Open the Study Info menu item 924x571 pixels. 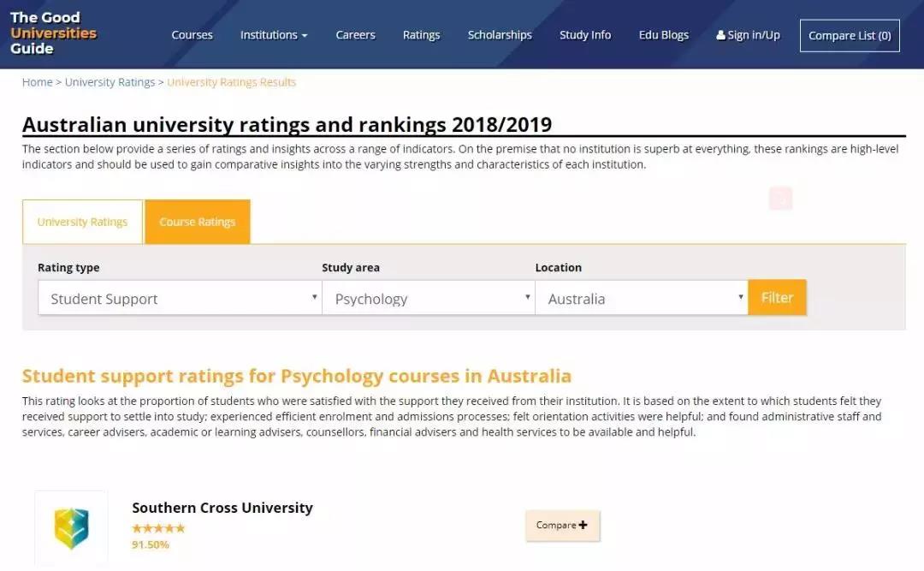(585, 35)
